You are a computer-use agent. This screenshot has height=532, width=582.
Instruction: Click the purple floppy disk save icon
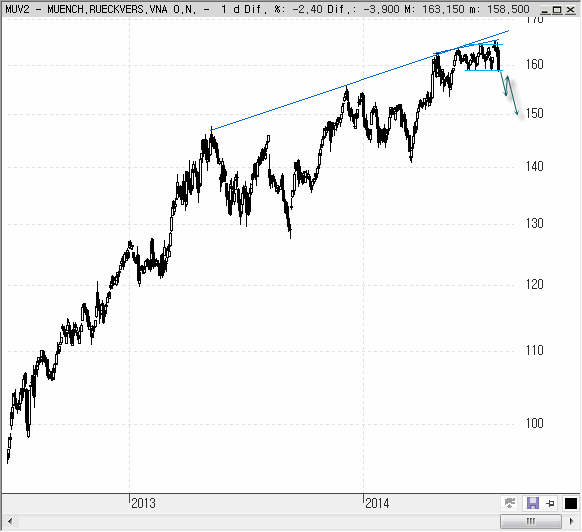[x=533, y=503]
